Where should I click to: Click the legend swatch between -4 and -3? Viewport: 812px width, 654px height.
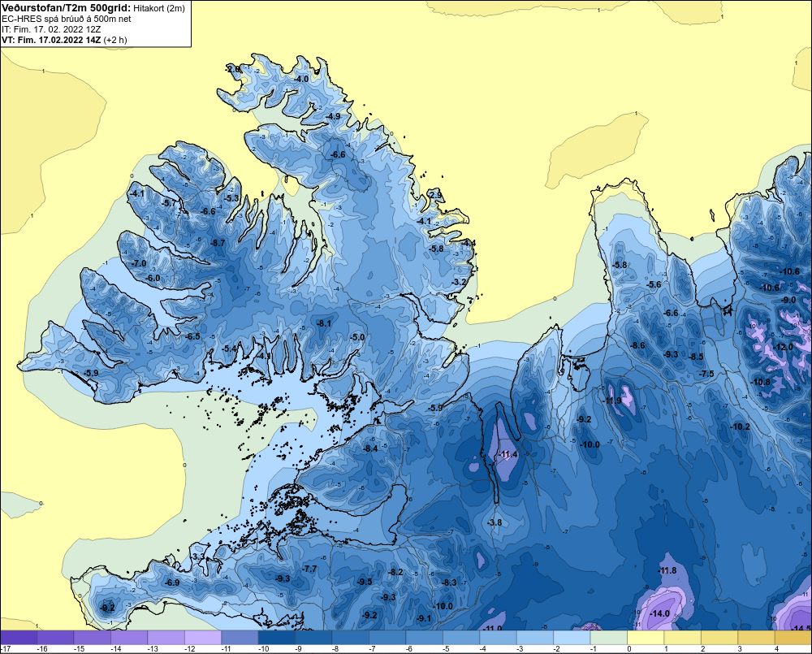point(499,638)
